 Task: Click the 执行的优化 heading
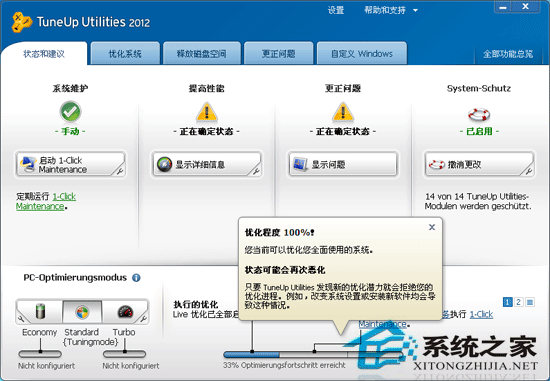[196, 305]
